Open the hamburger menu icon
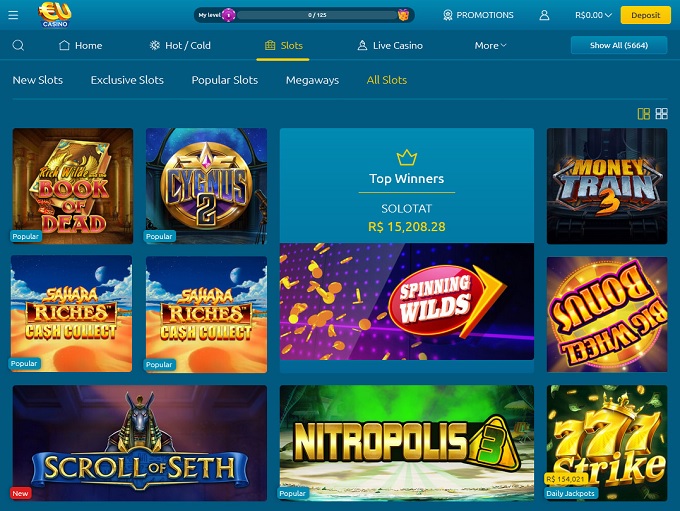 [x=13, y=15]
